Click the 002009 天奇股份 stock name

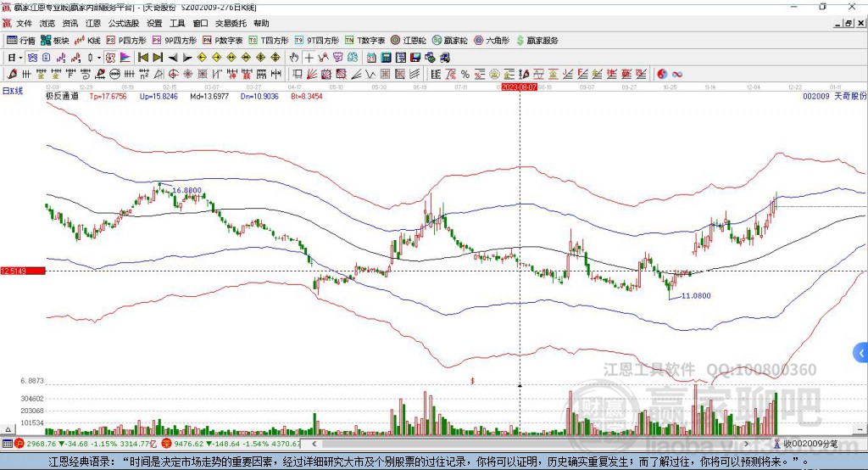(x=835, y=96)
